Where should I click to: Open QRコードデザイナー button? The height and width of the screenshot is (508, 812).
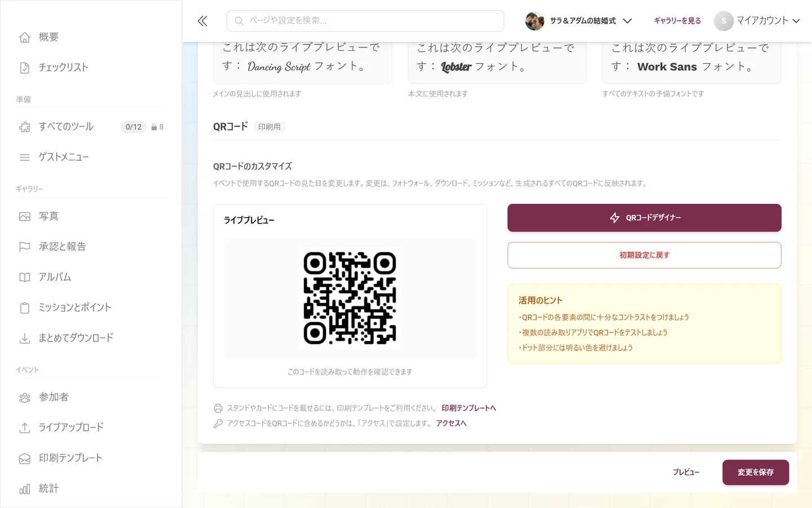(x=645, y=218)
